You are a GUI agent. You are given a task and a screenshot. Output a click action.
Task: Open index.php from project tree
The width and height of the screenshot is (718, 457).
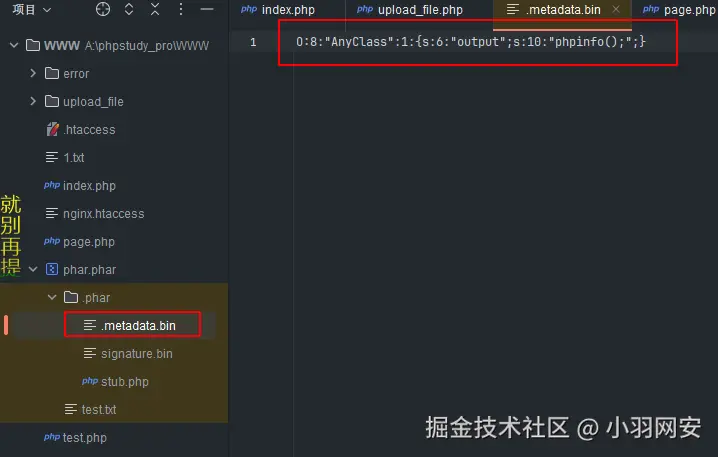[x=89, y=186]
